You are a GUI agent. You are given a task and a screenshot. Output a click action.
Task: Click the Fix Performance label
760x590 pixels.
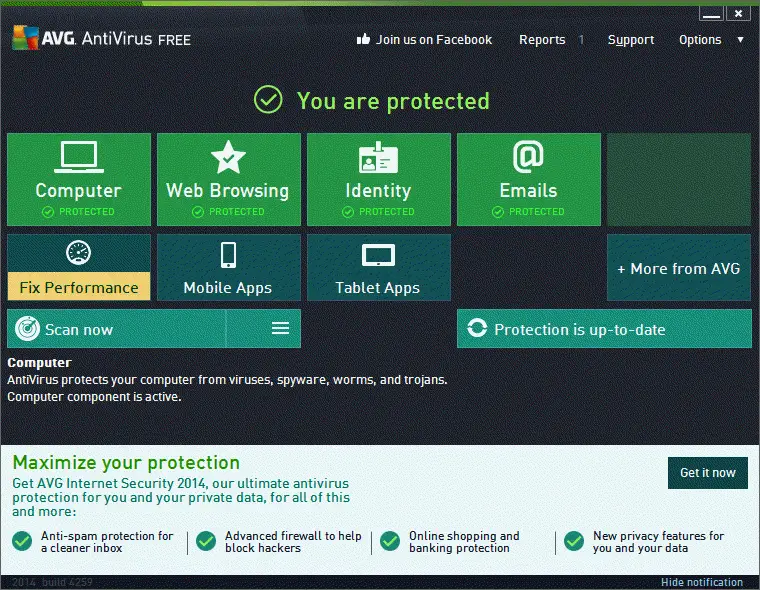[79, 287]
